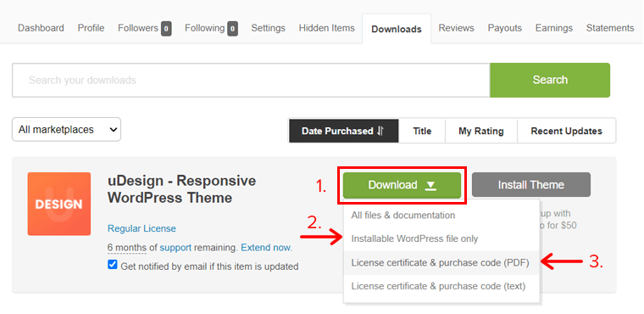Open the Reviews tab
Image resolution: width=644 pixels, height=314 pixels.
pos(456,28)
